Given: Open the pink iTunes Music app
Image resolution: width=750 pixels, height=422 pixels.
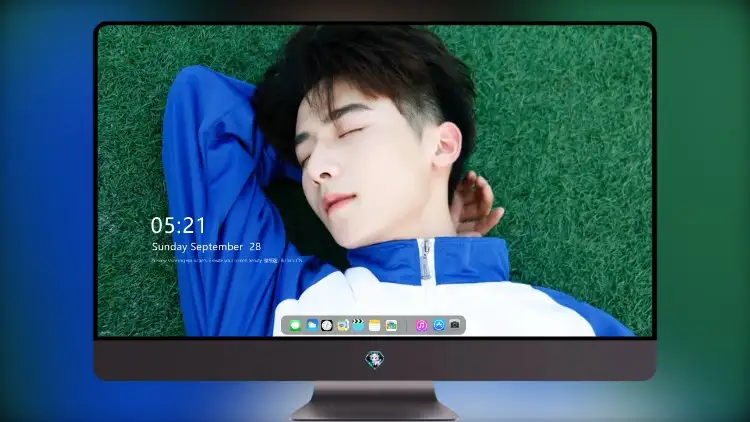Looking at the screenshot, I should point(421,325).
